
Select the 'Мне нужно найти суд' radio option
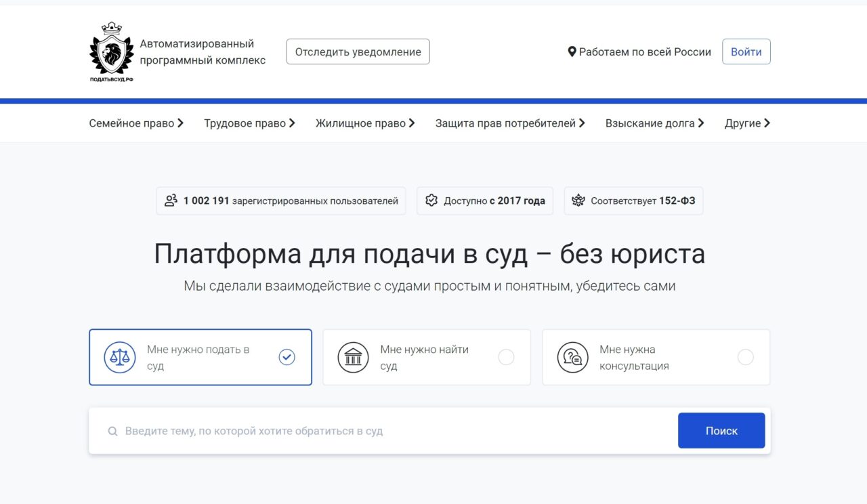[506, 356]
